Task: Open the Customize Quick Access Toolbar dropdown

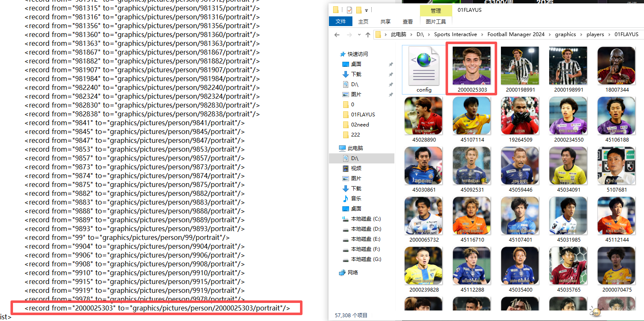Action: click(366, 10)
